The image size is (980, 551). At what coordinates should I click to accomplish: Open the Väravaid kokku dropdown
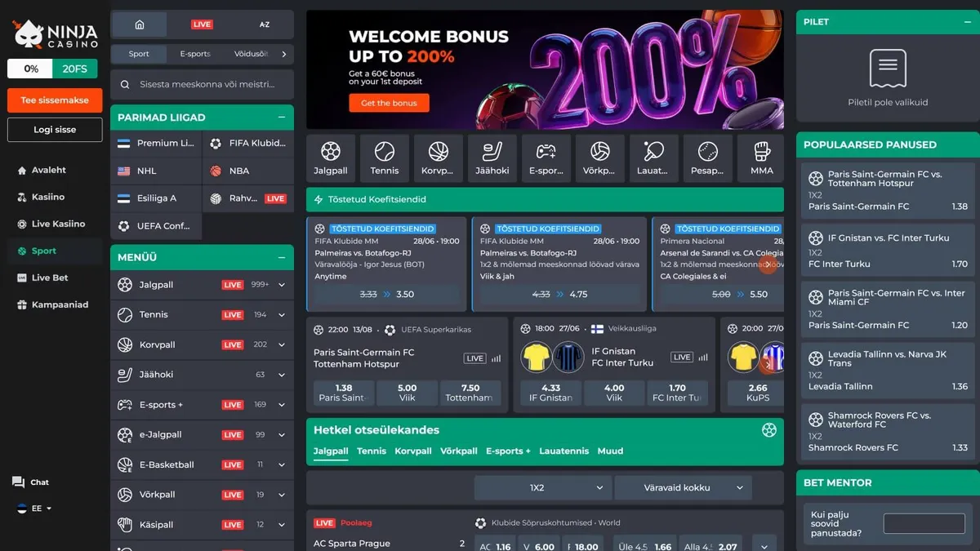(x=683, y=487)
